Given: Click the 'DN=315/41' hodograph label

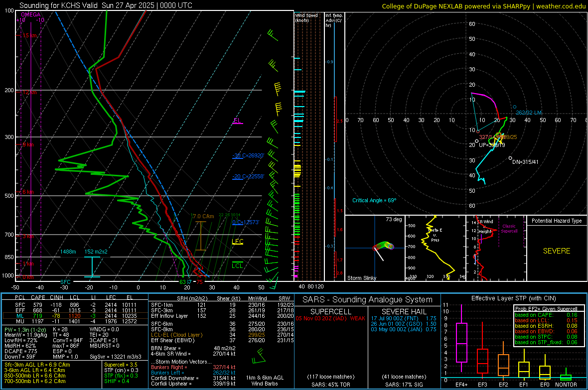Looking at the screenshot, I should click(525, 162).
